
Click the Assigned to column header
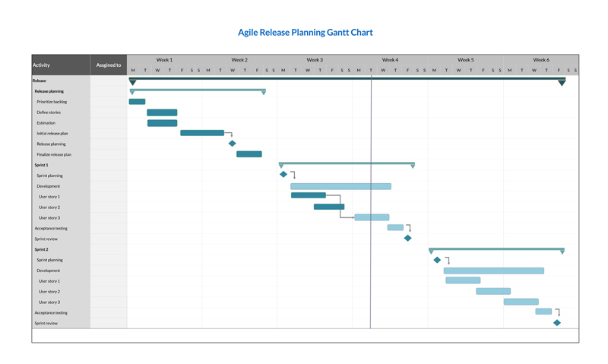tap(108, 65)
